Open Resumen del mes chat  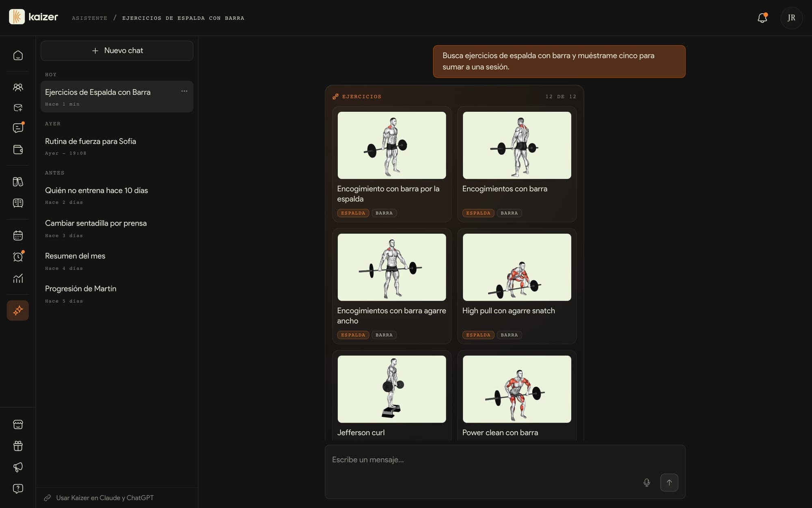(117, 261)
